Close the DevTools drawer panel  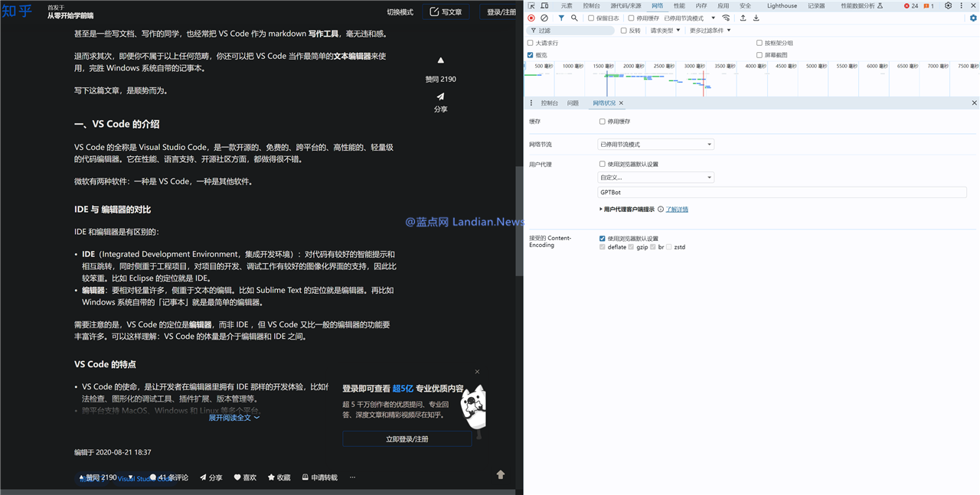click(974, 103)
